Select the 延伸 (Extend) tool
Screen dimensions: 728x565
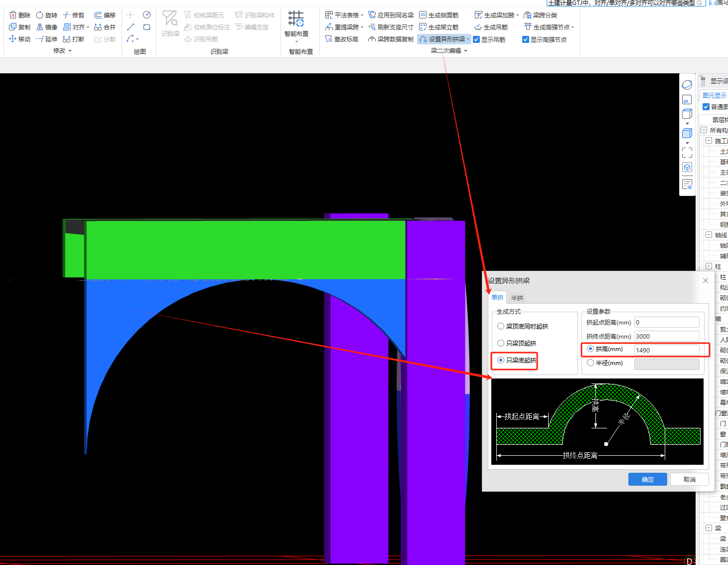[x=46, y=39]
